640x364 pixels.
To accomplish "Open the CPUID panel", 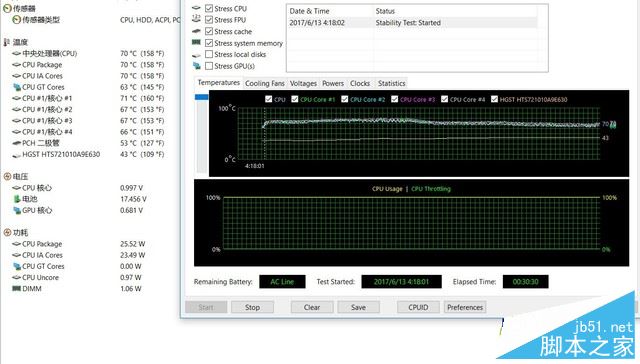I will click(418, 307).
